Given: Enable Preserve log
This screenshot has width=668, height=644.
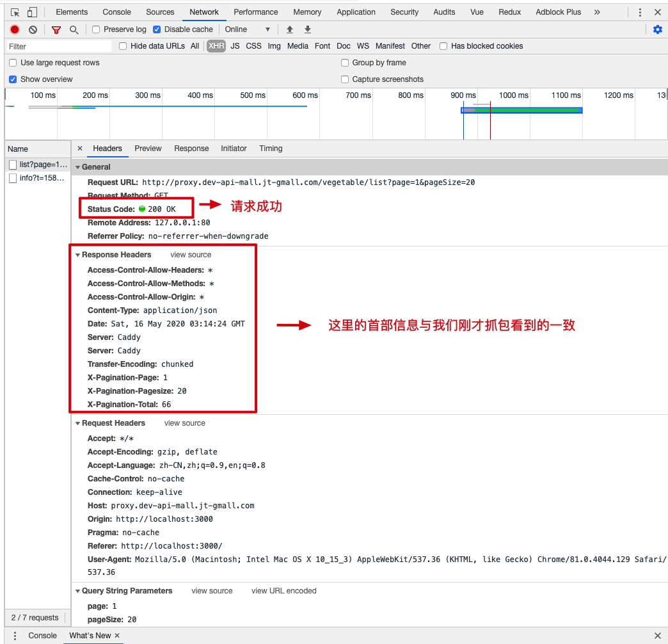Looking at the screenshot, I should [96, 29].
